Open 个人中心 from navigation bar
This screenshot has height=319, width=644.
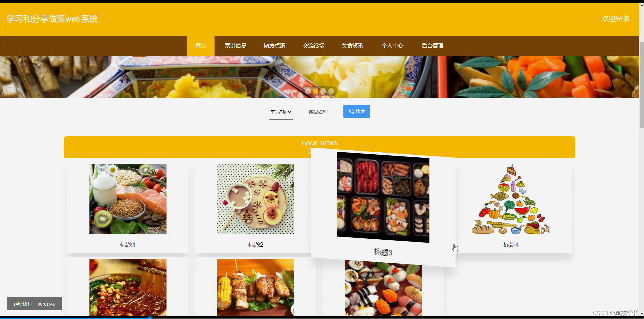[392, 46]
